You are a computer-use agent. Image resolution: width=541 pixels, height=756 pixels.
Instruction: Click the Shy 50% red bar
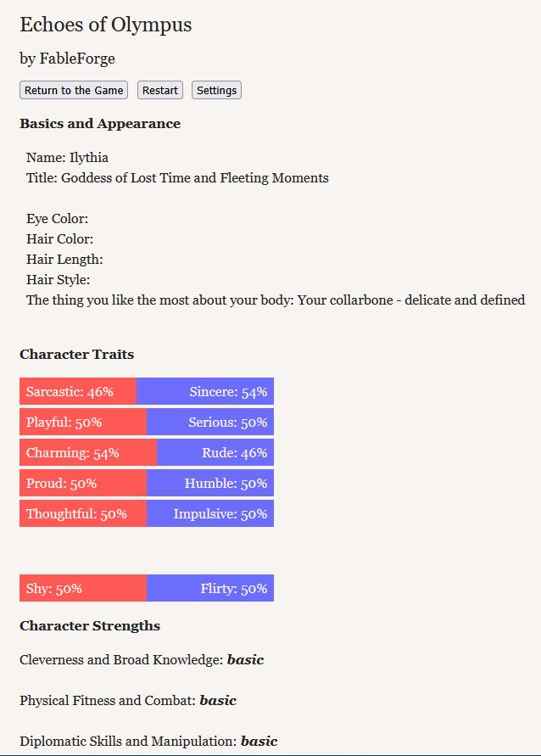(x=83, y=588)
